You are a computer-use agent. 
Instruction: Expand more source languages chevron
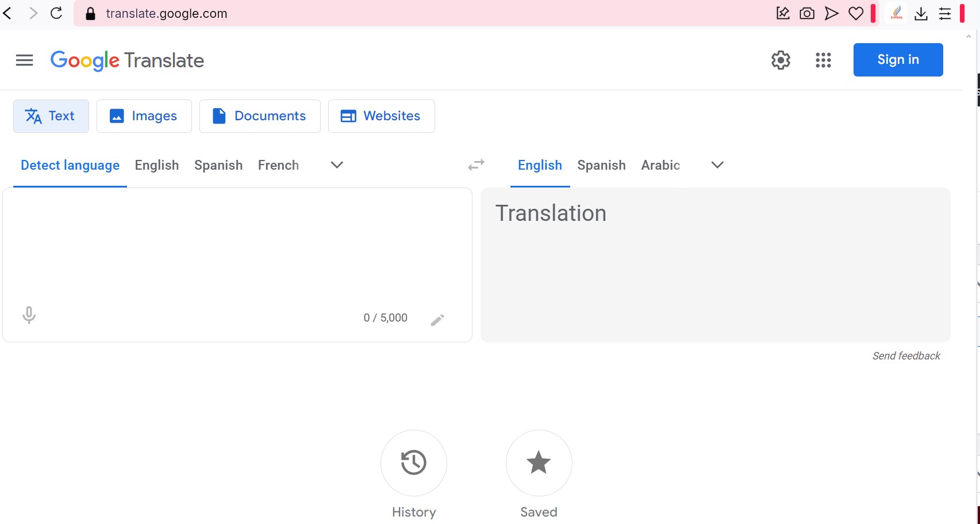[x=337, y=165]
